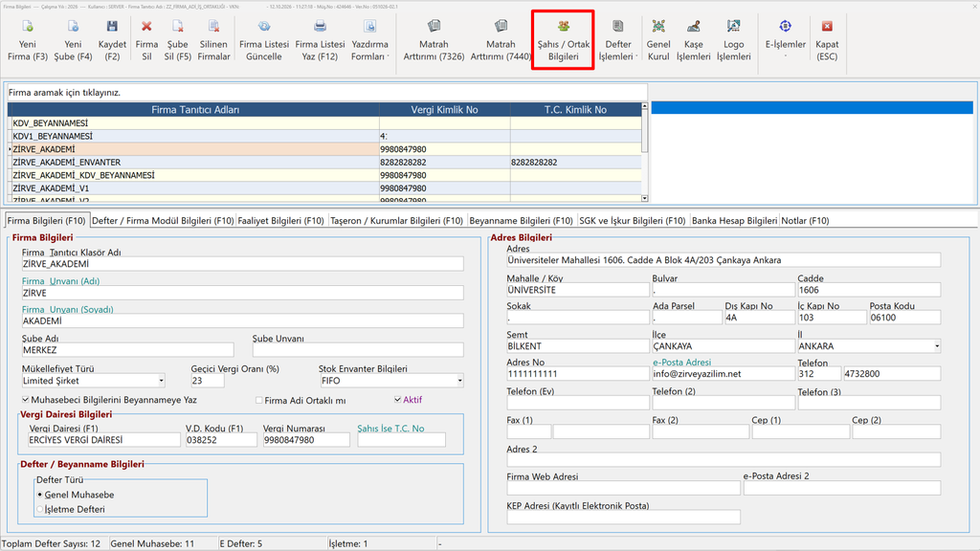Click the company list scrollbar down arrow
Screen dimensions: 980x551
644,198
